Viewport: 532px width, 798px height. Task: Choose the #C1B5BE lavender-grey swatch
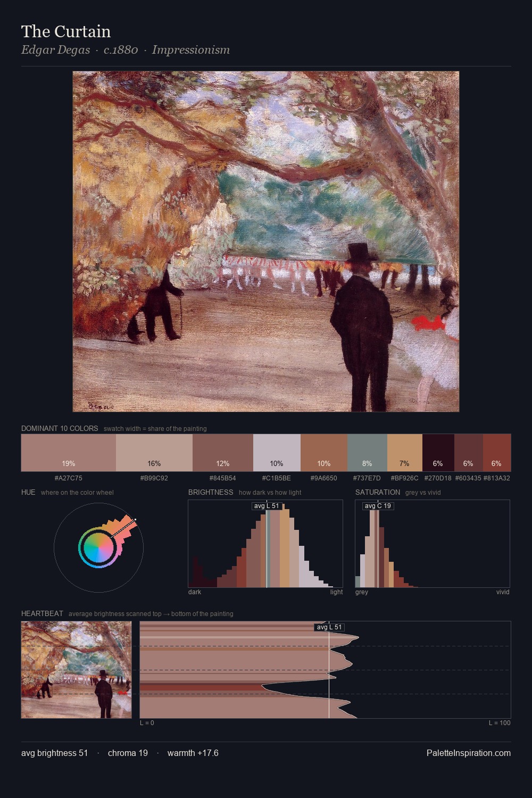coord(277,453)
